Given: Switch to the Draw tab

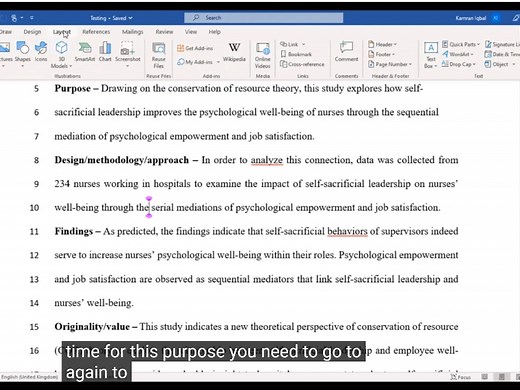Looking at the screenshot, I should click(x=6, y=32).
